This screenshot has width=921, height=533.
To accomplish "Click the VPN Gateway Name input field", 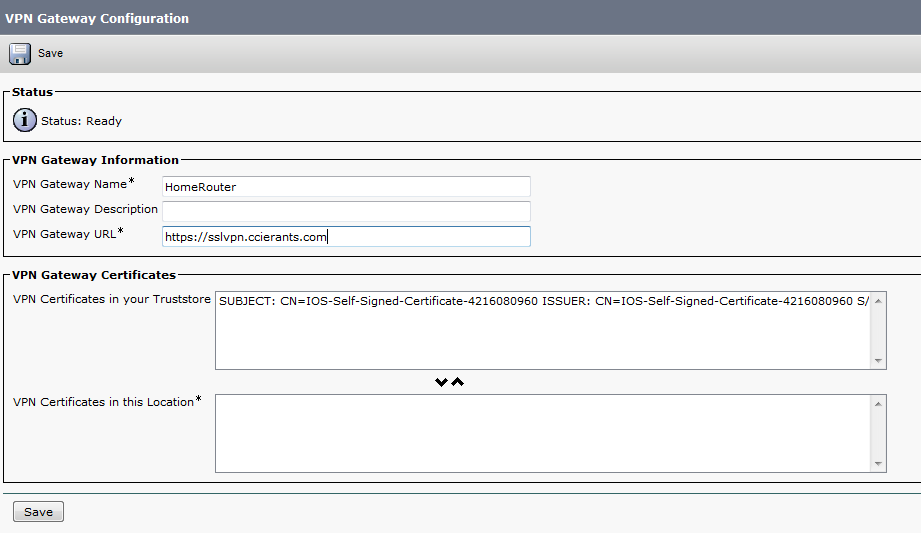I will 346,187.
